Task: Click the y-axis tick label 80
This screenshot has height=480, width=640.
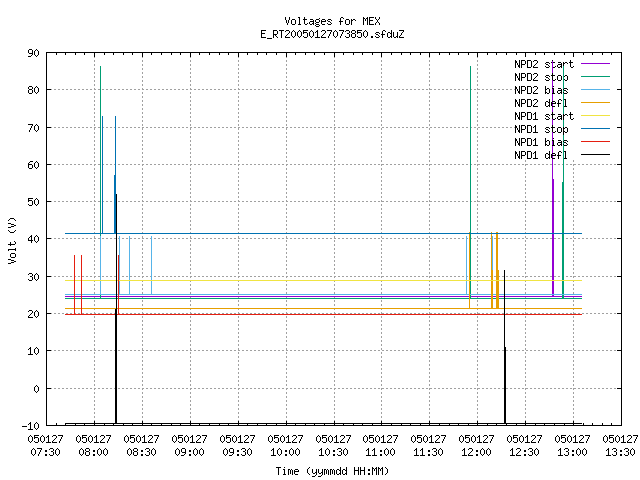Action: coord(33,90)
